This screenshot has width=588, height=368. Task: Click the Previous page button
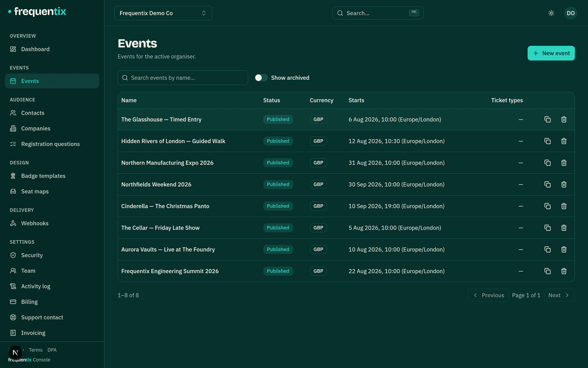pyautogui.click(x=488, y=295)
